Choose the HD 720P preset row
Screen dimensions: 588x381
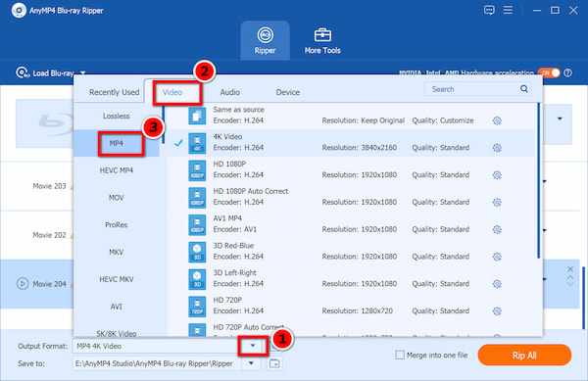351,306
